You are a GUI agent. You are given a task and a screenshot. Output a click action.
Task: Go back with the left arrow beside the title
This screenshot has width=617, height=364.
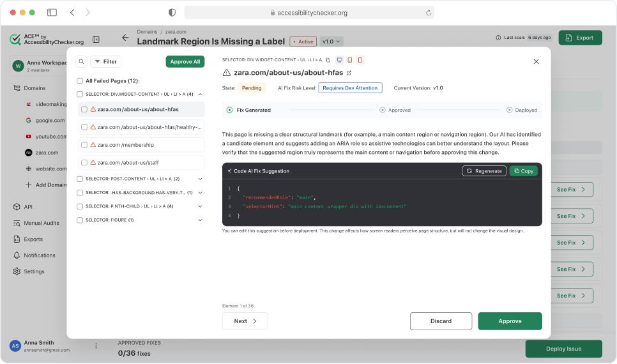125,38
